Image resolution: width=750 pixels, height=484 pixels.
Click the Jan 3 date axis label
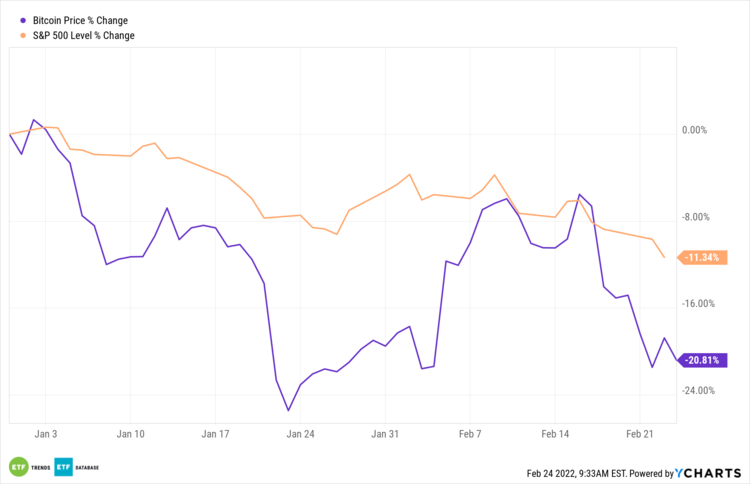click(46, 434)
